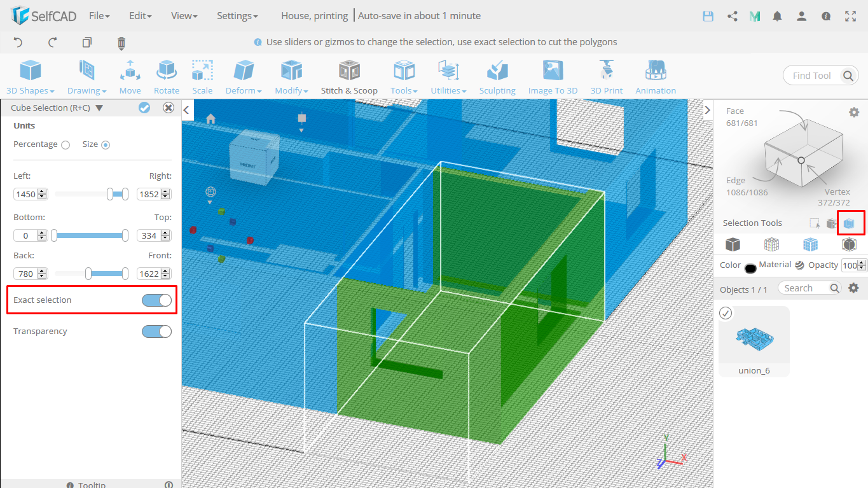The image size is (868, 488).
Task: Click the Copy object icon
Action: (87, 43)
